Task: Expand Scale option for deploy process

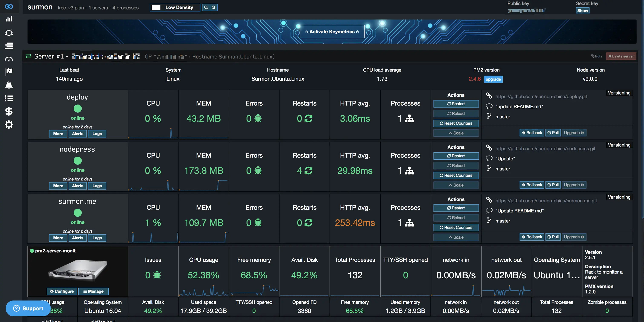Action: [456, 133]
